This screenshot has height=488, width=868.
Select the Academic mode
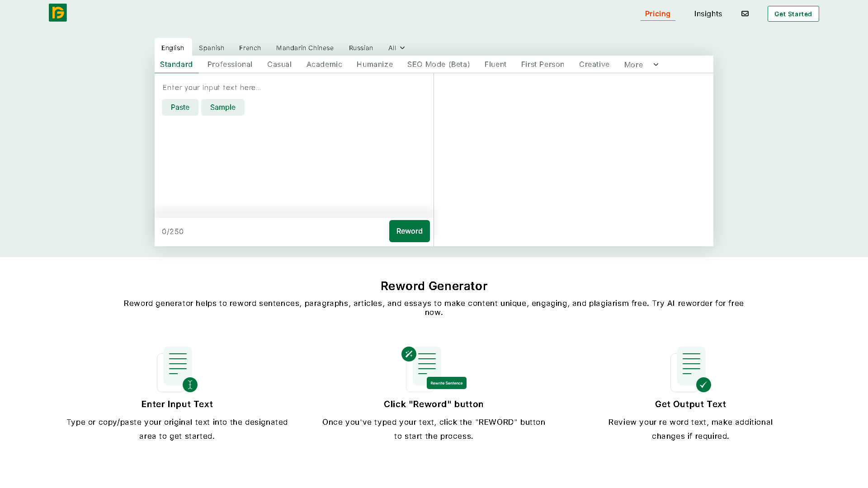pyautogui.click(x=324, y=64)
